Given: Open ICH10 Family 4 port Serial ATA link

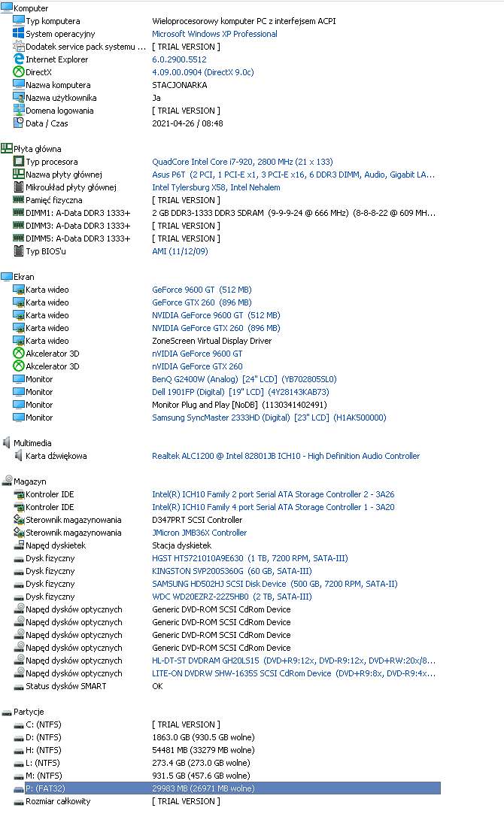Looking at the screenshot, I should [273, 507].
